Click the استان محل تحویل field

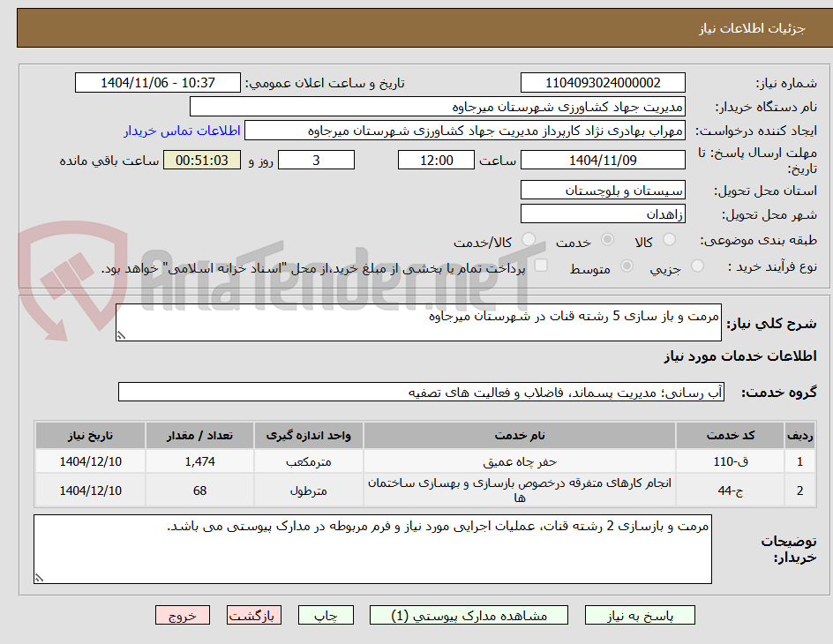[603, 190]
